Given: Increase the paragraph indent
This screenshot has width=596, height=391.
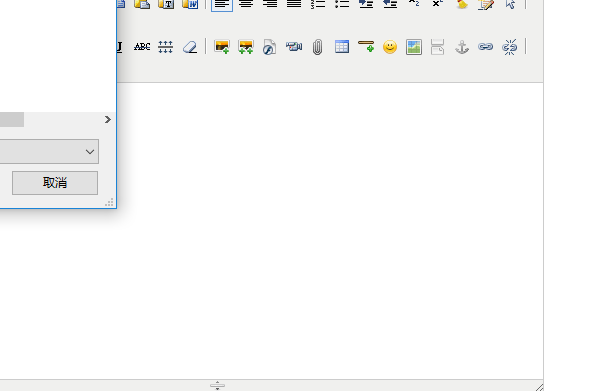Looking at the screenshot, I should point(366,4).
